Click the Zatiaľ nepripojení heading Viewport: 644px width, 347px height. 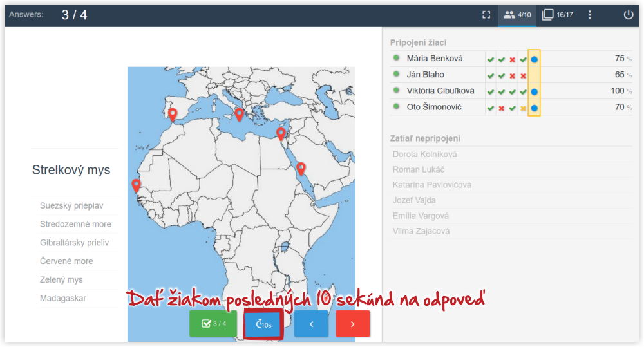(x=425, y=138)
